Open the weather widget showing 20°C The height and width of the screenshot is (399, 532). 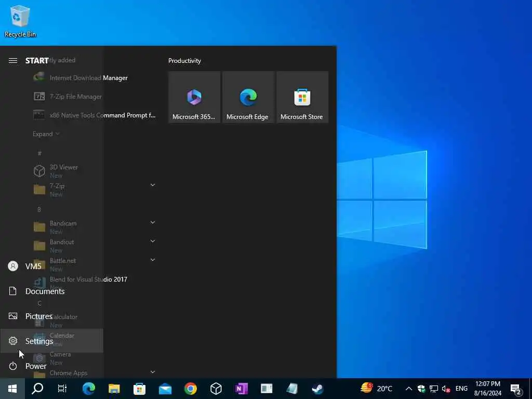coord(377,389)
